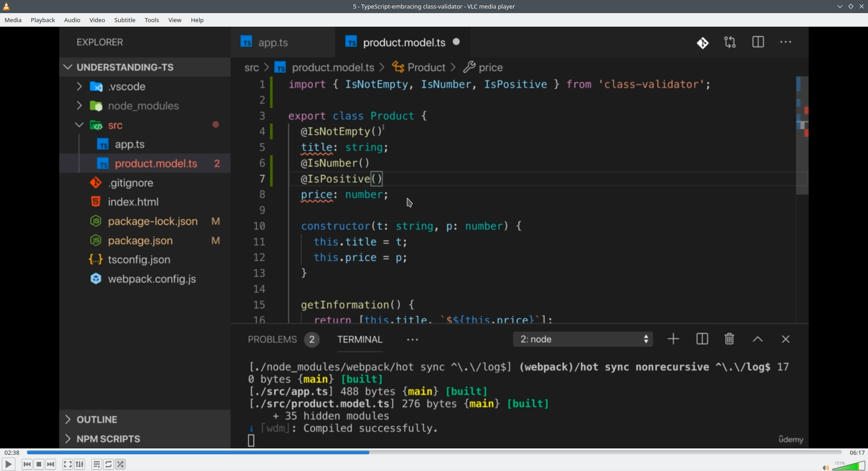Open the editor more actions ellipsis
868x471 pixels.
(x=786, y=42)
